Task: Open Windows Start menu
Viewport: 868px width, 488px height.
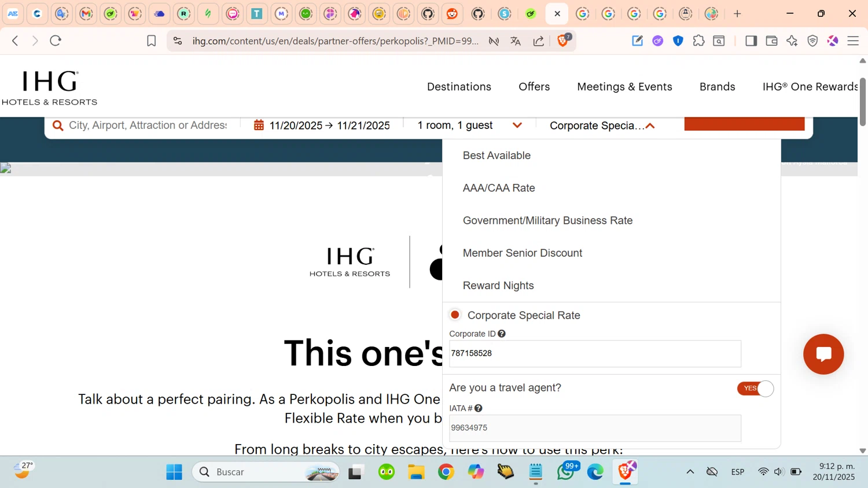Action: click(x=174, y=472)
